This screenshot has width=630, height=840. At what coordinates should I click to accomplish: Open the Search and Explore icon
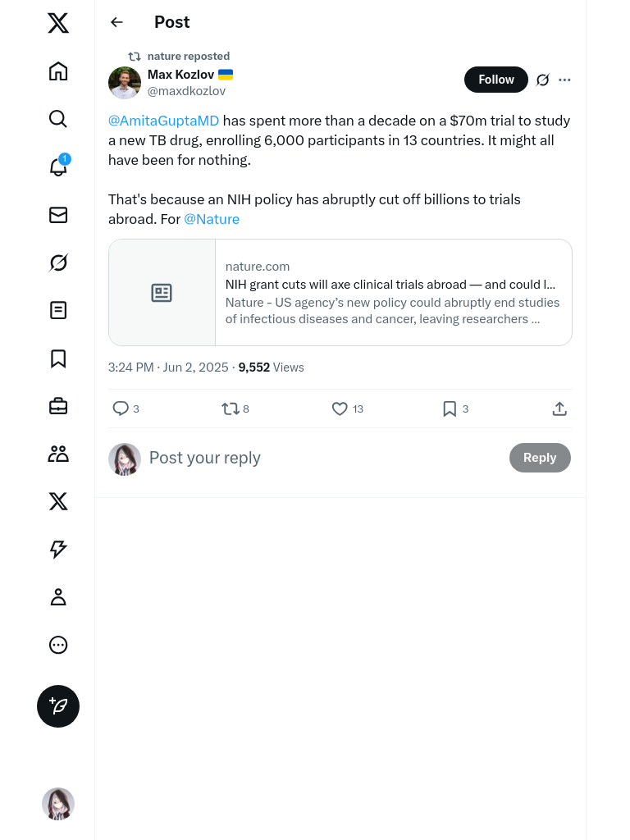point(58,119)
